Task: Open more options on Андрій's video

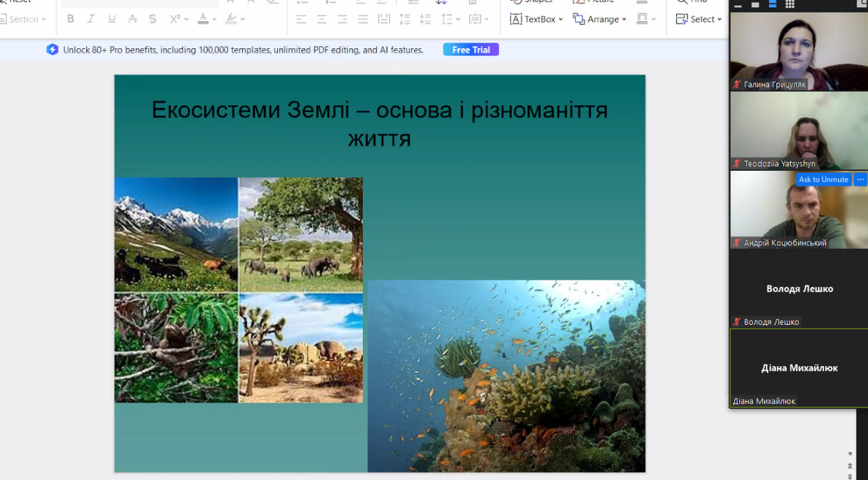Action: (x=860, y=180)
